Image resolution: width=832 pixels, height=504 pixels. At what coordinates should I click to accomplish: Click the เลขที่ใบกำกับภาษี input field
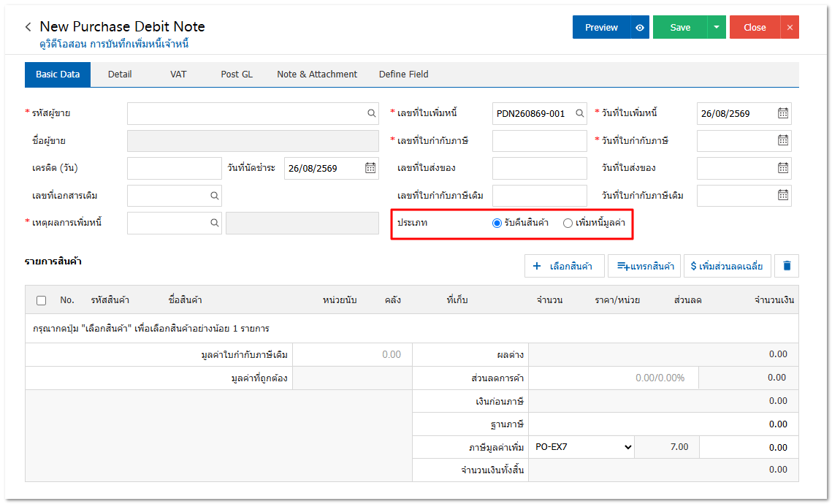pos(539,140)
